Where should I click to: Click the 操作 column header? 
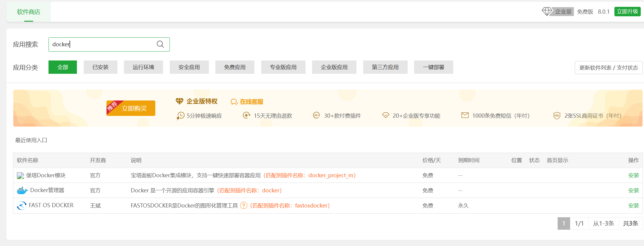(634, 160)
